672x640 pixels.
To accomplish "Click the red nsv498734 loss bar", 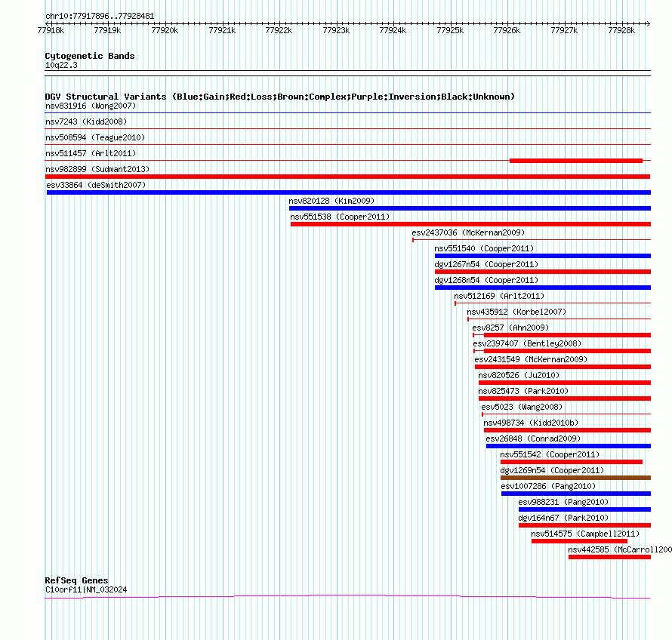I will click(568, 430).
